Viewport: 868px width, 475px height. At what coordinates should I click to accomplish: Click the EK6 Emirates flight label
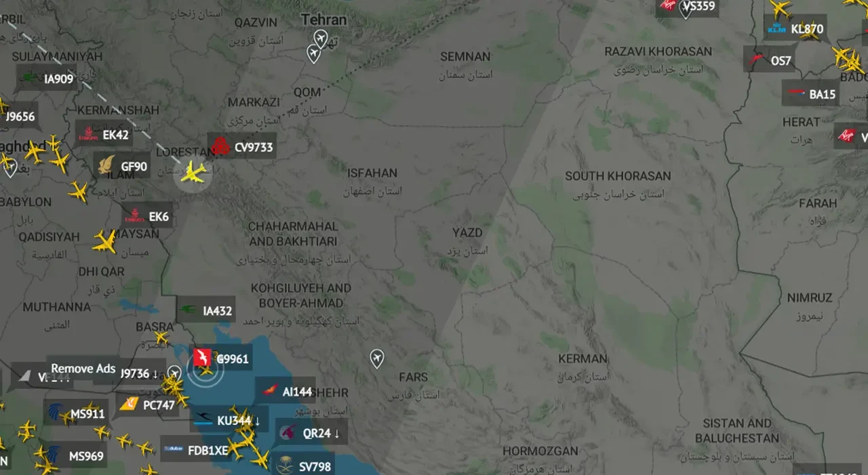pyautogui.click(x=146, y=217)
